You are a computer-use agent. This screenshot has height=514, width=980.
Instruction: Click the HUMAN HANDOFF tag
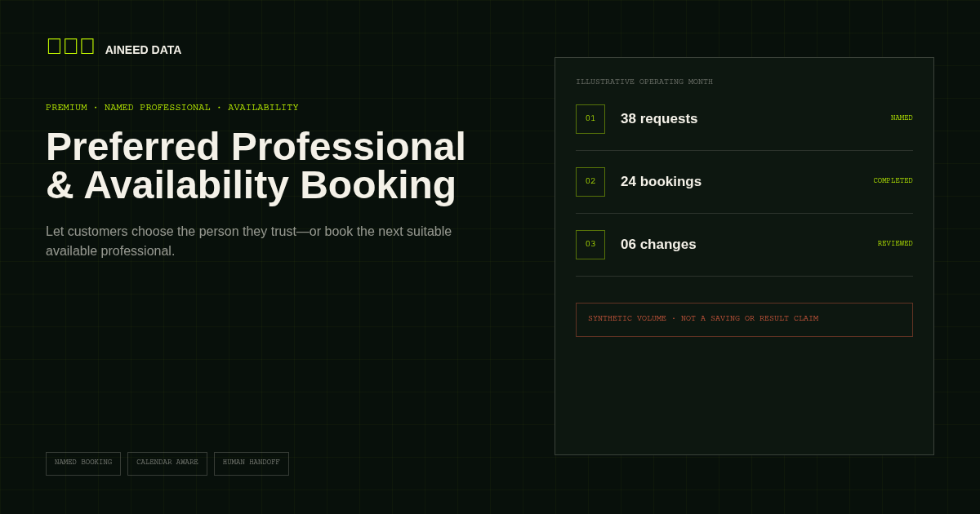[x=252, y=463]
